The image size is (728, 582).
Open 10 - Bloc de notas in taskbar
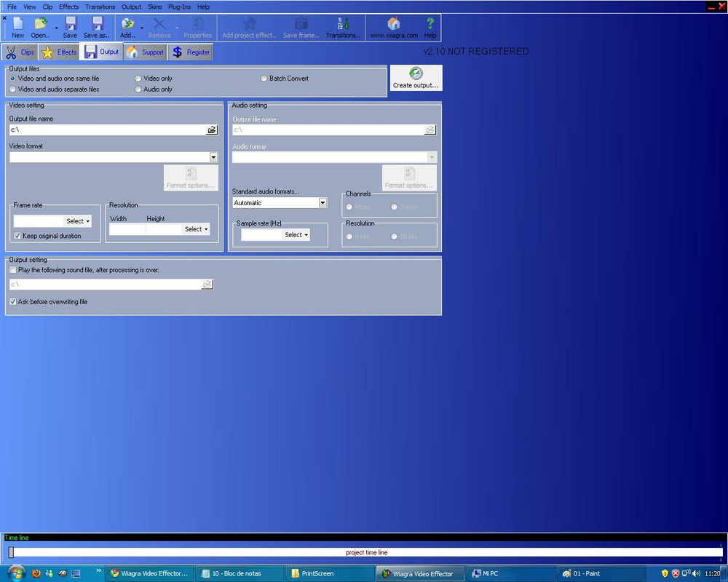(x=239, y=574)
